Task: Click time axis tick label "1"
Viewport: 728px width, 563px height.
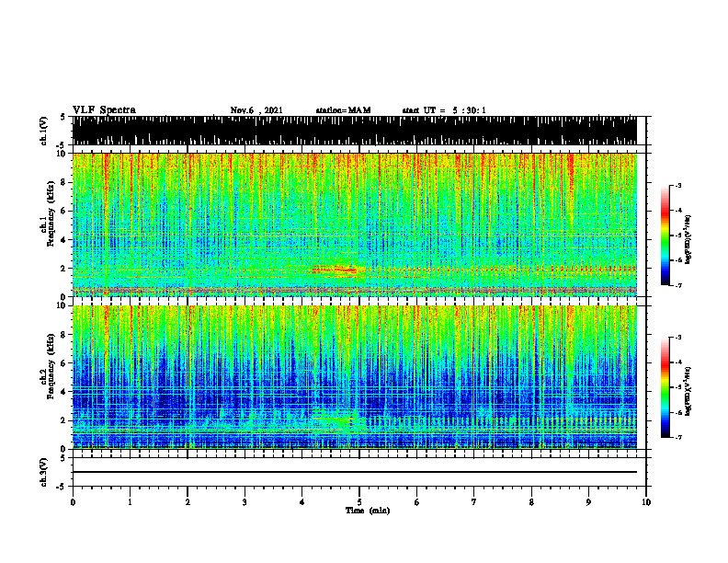Action: pos(130,502)
